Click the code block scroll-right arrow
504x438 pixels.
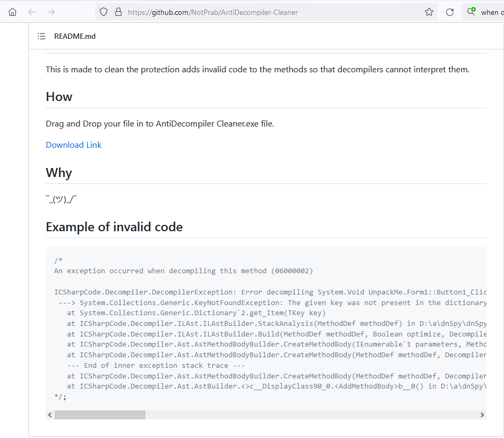click(482, 415)
